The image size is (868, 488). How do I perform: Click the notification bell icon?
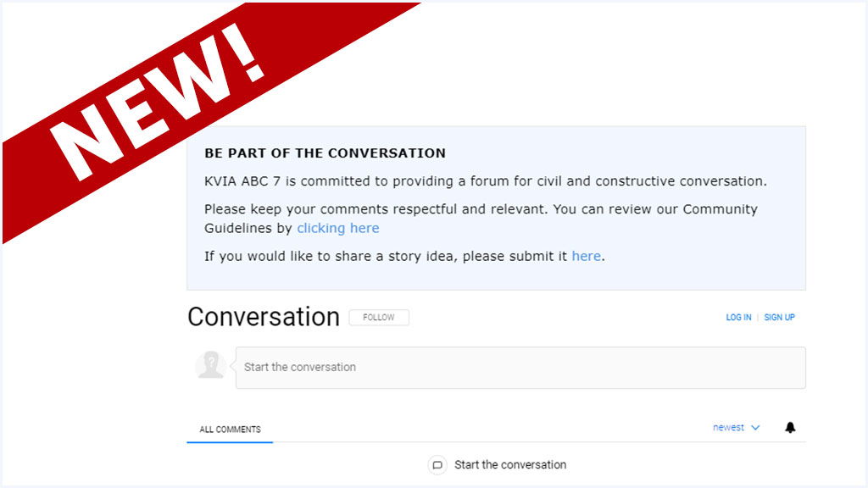pos(790,428)
